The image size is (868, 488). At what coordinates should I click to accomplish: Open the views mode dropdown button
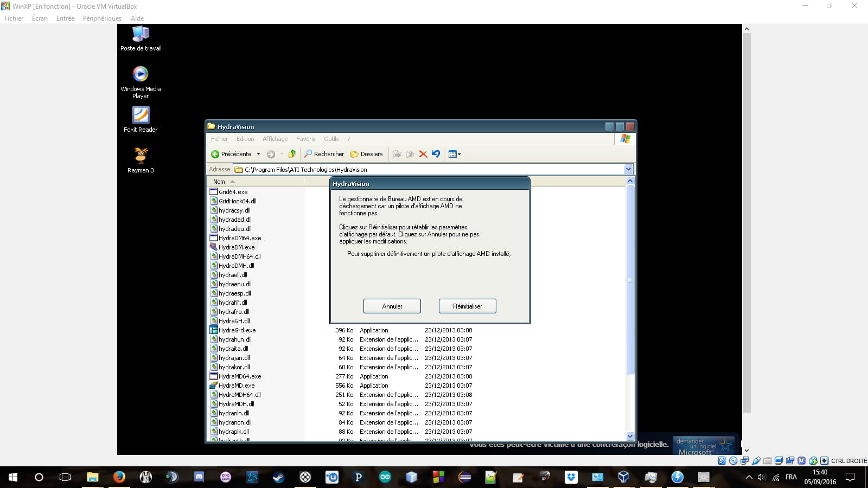(455, 154)
